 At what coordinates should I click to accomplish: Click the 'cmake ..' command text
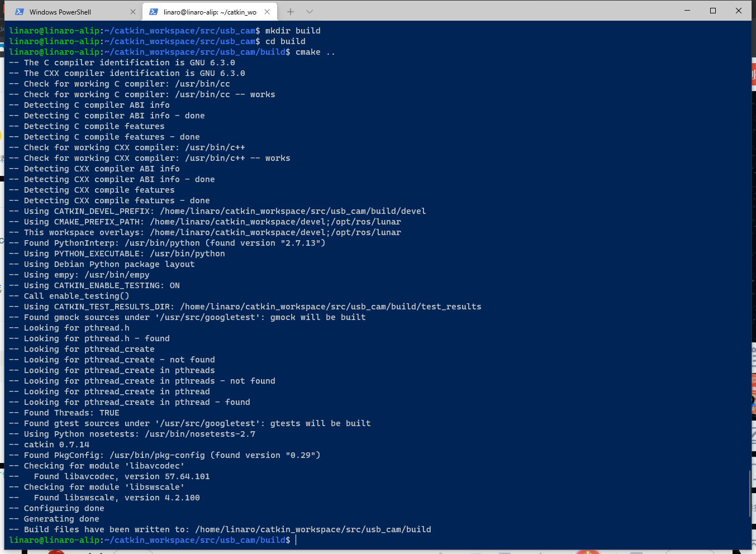[316, 52]
